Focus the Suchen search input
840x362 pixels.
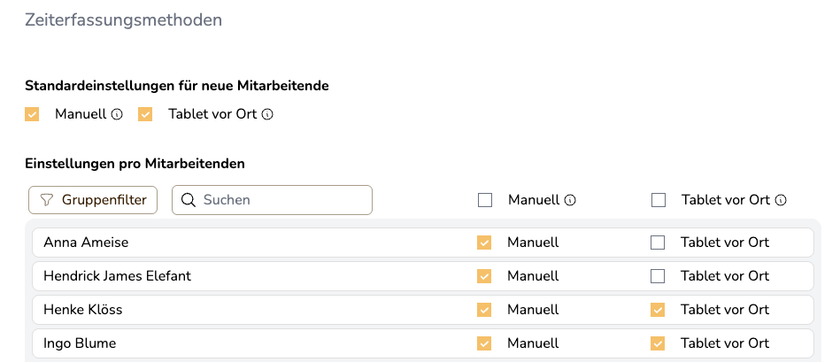(272, 200)
